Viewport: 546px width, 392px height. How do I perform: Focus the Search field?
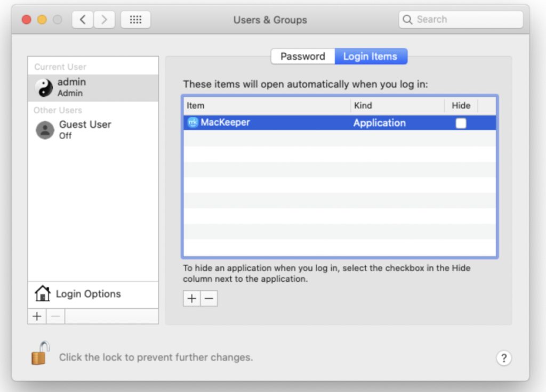461,20
